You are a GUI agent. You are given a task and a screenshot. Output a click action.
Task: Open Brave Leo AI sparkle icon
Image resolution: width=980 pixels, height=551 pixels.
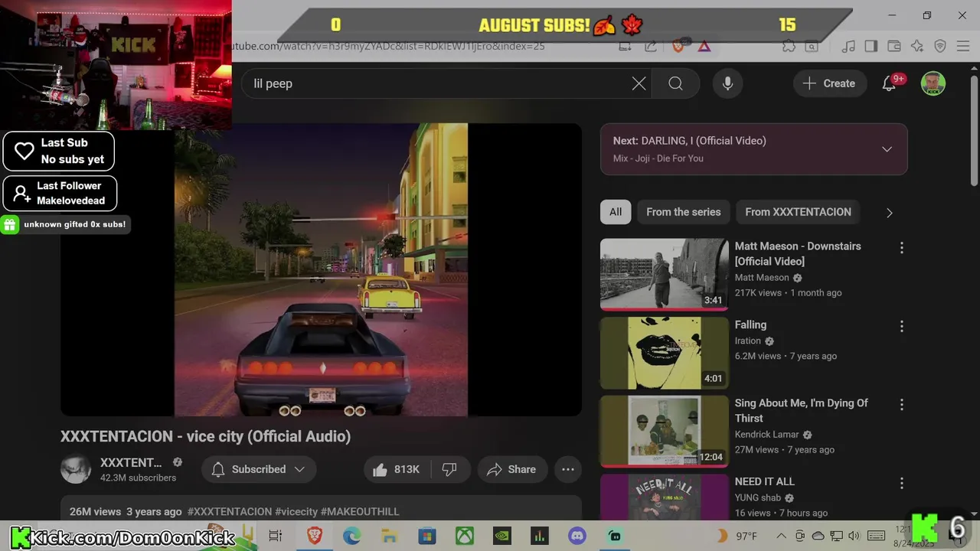[917, 46]
